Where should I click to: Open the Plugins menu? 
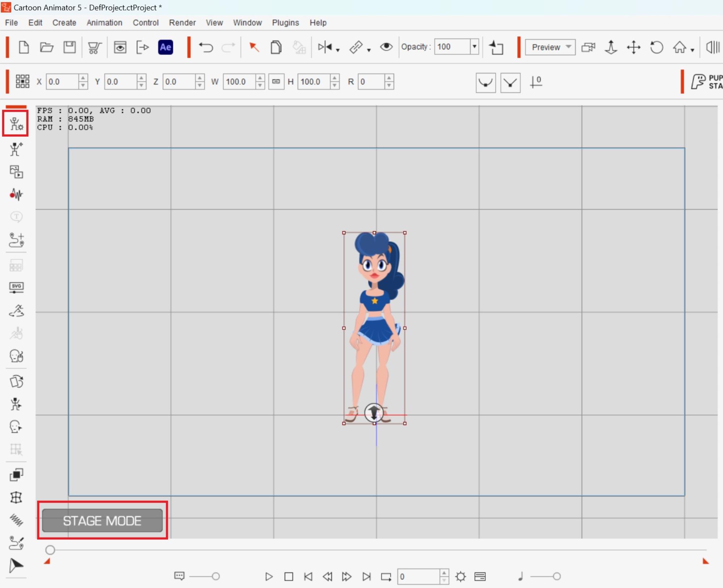(x=286, y=22)
